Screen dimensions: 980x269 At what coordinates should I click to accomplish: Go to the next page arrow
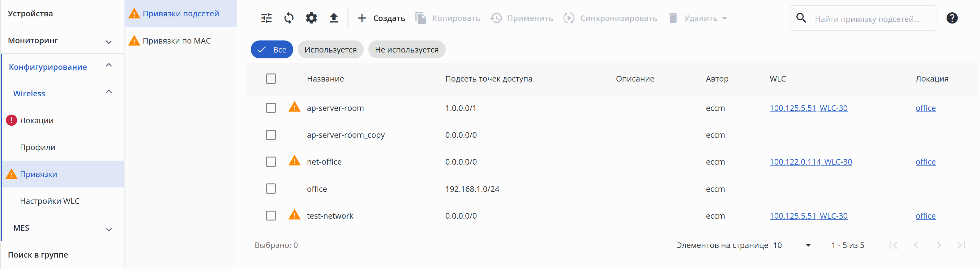[x=938, y=245]
